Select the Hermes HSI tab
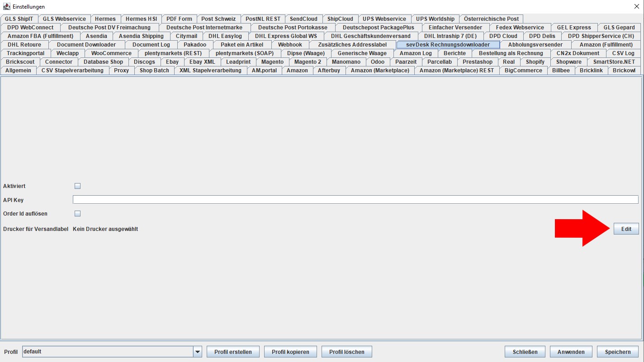The height and width of the screenshot is (362, 644). [141, 19]
